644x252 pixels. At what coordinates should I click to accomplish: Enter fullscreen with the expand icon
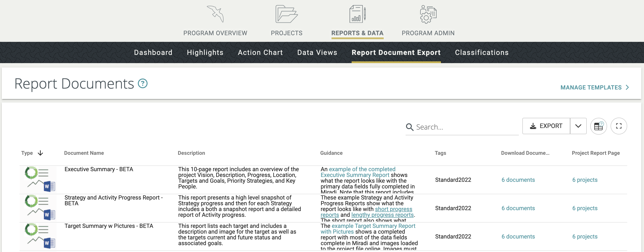(x=619, y=126)
